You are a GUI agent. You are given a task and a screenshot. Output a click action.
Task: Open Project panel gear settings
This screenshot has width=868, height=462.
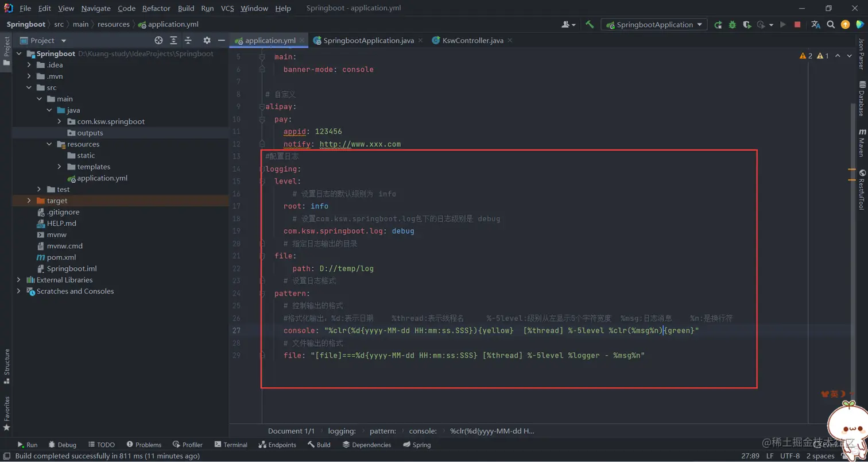point(207,40)
